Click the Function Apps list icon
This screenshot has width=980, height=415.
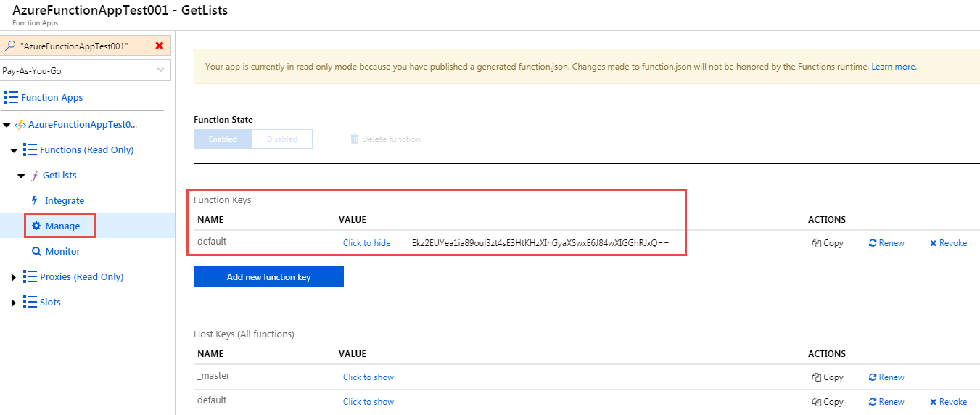(11, 97)
